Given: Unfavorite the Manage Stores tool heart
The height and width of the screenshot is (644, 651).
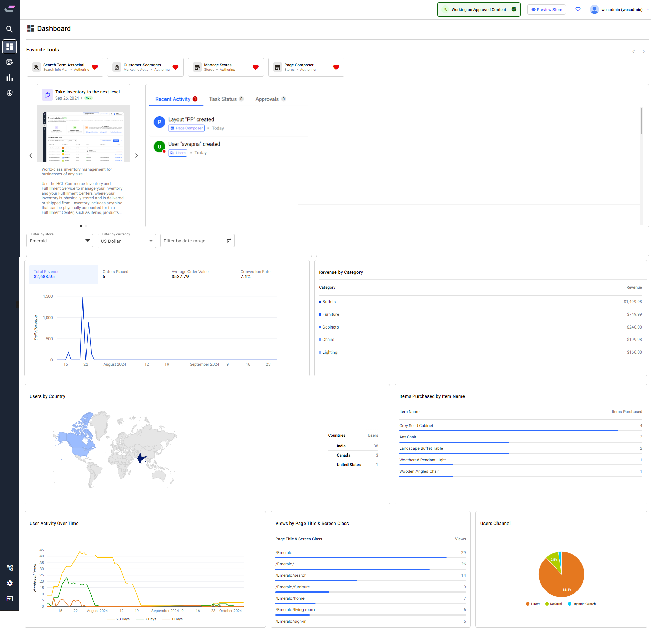Looking at the screenshot, I should tap(255, 67).
